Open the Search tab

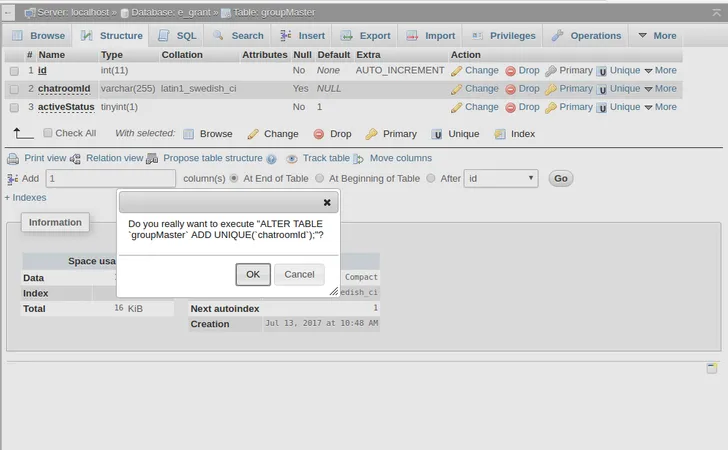238,36
